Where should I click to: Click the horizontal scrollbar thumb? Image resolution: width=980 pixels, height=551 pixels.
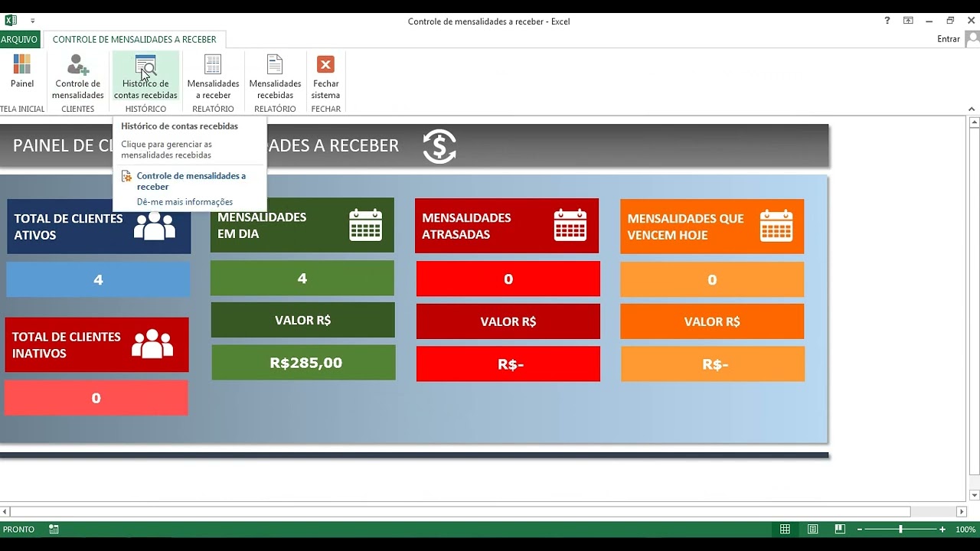[x=460, y=511]
